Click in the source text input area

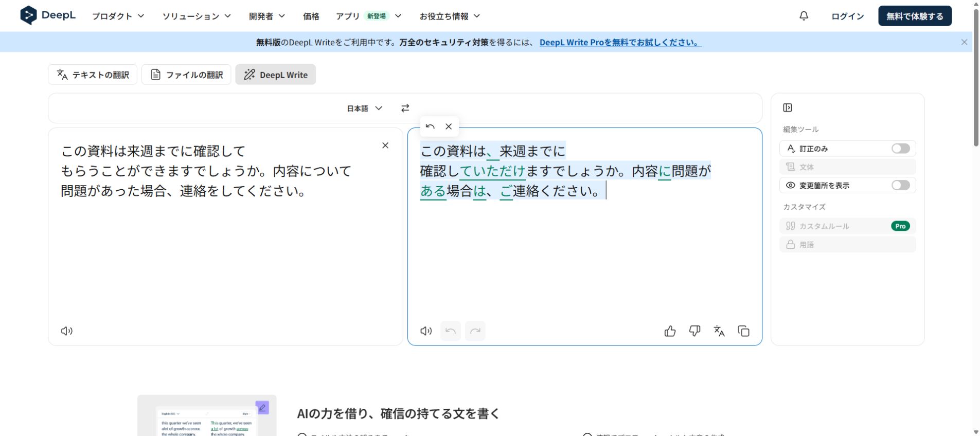[225, 237]
